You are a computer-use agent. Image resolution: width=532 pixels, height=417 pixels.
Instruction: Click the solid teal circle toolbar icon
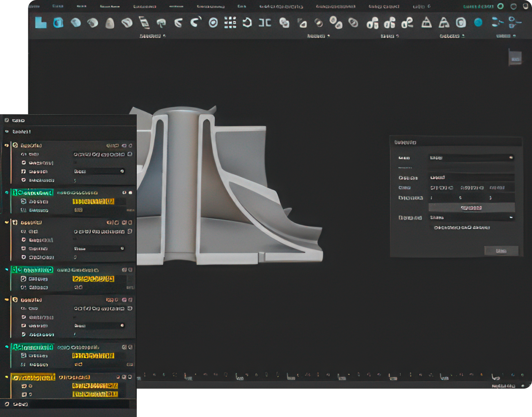tap(478, 23)
